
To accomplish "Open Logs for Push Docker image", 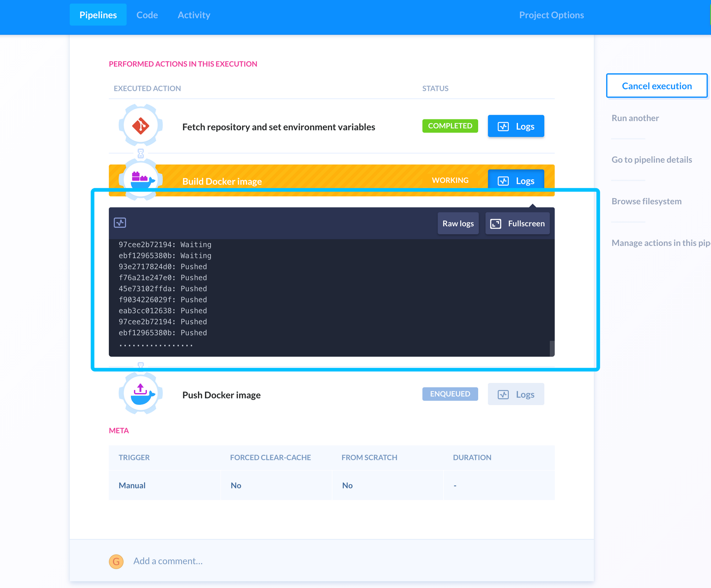I will (515, 394).
